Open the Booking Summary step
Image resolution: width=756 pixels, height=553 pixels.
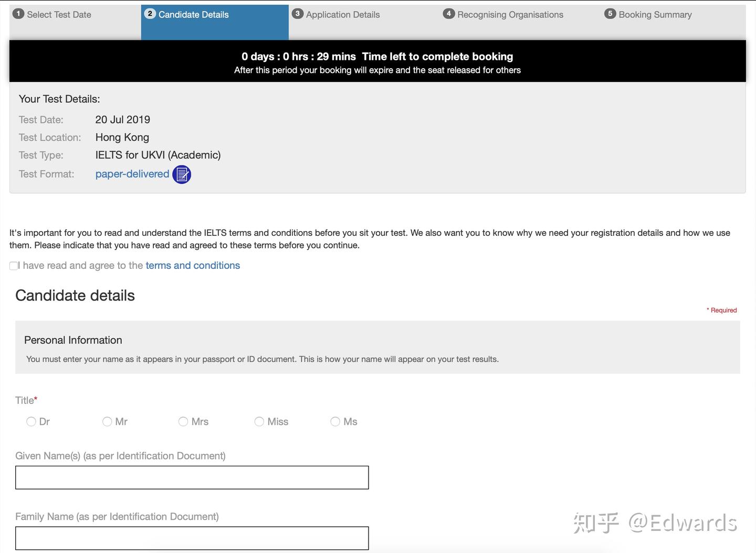654,14
